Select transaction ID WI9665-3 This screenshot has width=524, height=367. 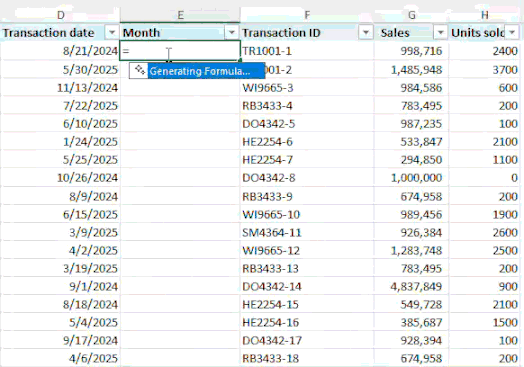point(307,88)
